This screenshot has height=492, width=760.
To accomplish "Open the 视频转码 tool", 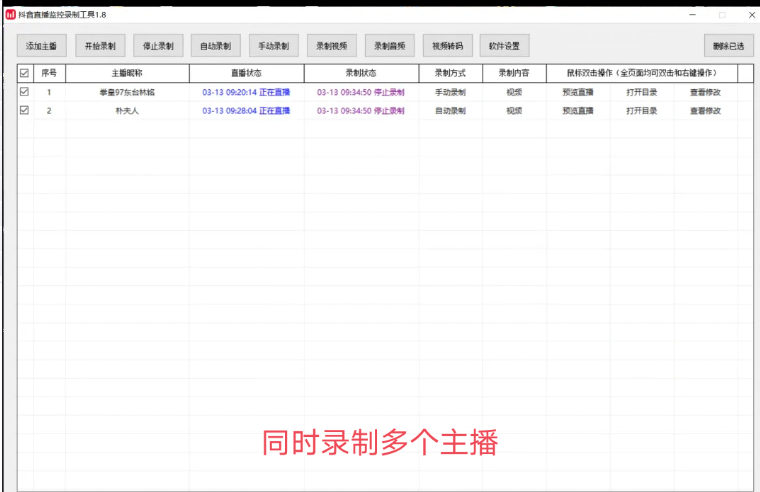I will point(448,46).
